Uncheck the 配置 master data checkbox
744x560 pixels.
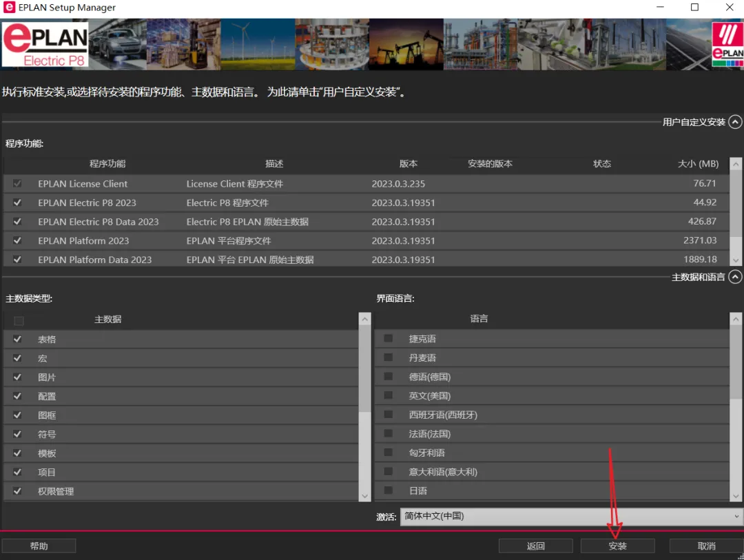coord(17,396)
